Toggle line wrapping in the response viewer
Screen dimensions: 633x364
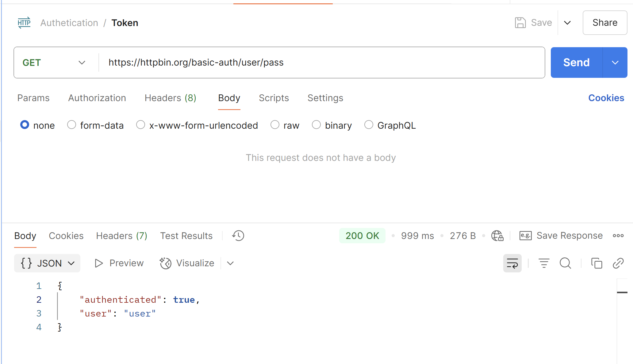point(512,263)
